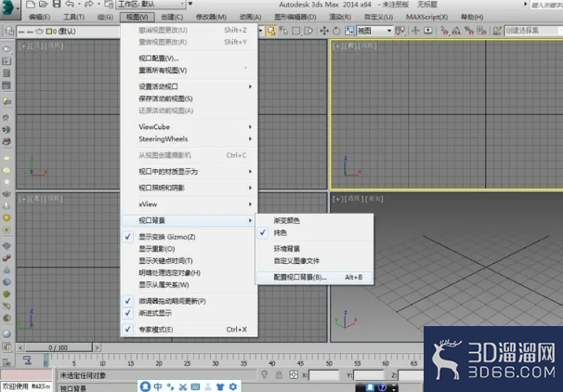Open the 视图 reference coordinate system dropdown
563x392 pixels.
pos(374,31)
